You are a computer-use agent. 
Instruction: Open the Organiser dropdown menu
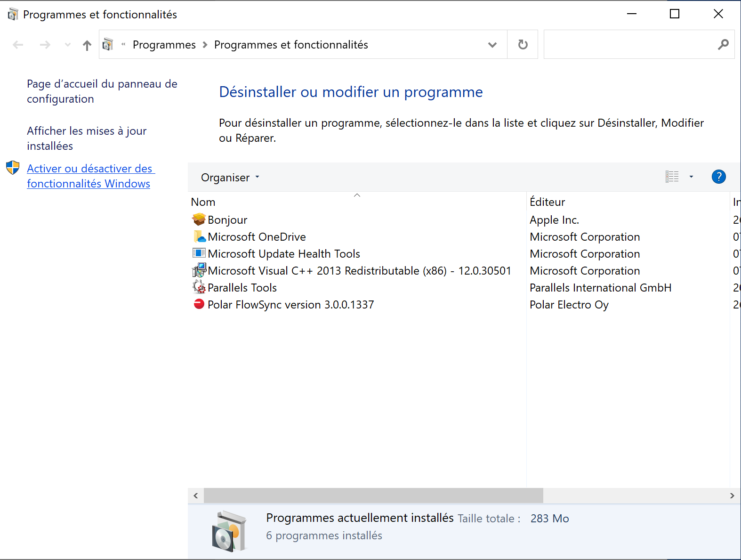pyautogui.click(x=230, y=178)
